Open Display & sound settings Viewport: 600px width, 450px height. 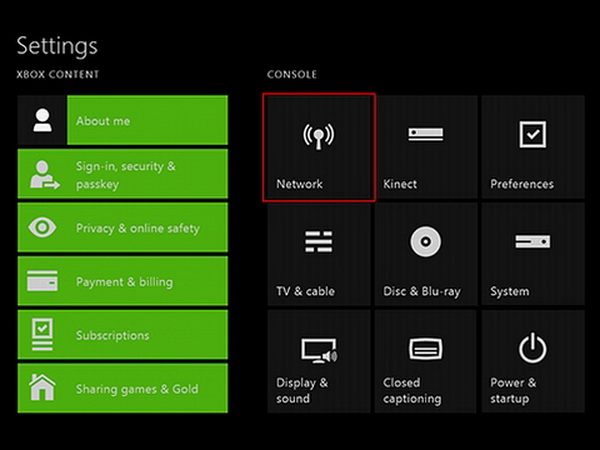[x=319, y=361]
